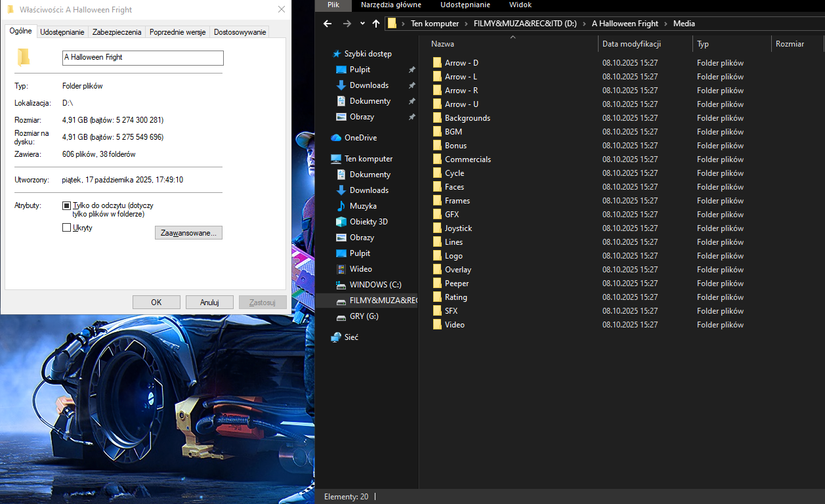The height and width of the screenshot is (504, 825).
Task: Toggle the Tylko do odczytu checkbox
Action: [66, 205]
